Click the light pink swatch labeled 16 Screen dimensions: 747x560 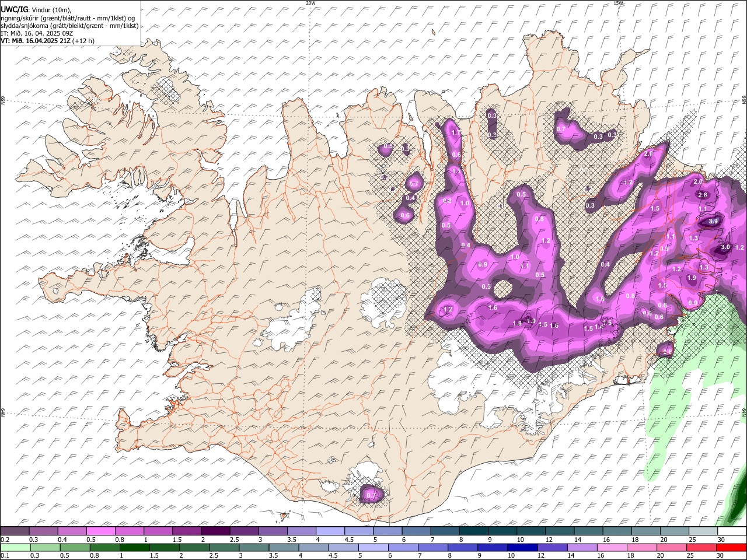pyautogui.click(x=613, y=548)
